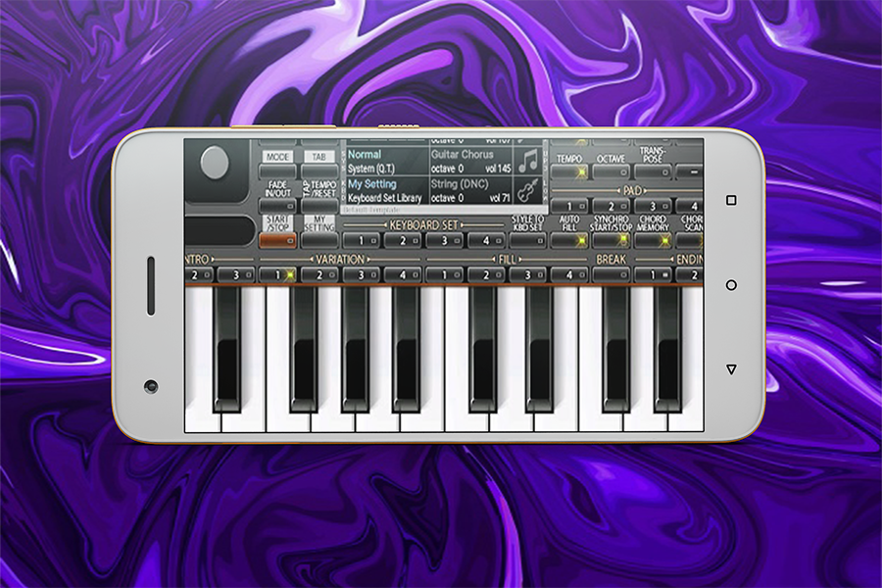Trigger Pad 3 button
882x588 pixels.
pos(653,206)
